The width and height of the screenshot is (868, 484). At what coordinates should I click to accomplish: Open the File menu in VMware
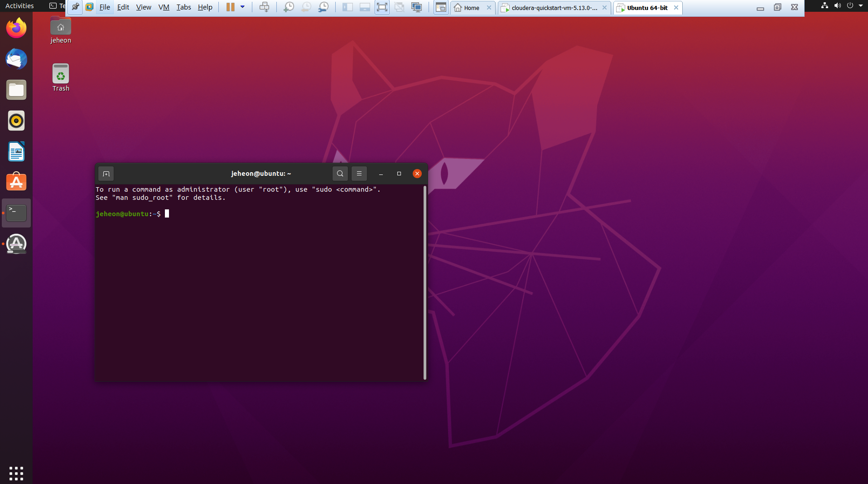[105, 7]
